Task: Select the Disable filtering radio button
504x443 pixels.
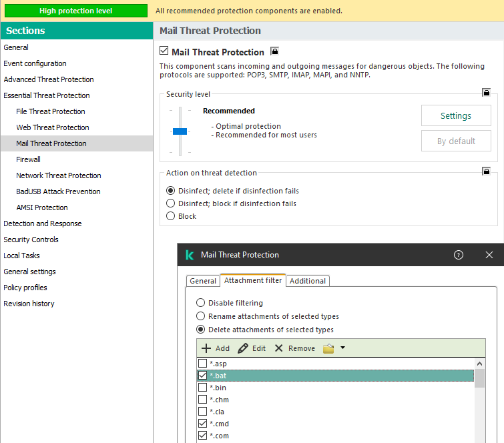Action: [x=200, y=303]
